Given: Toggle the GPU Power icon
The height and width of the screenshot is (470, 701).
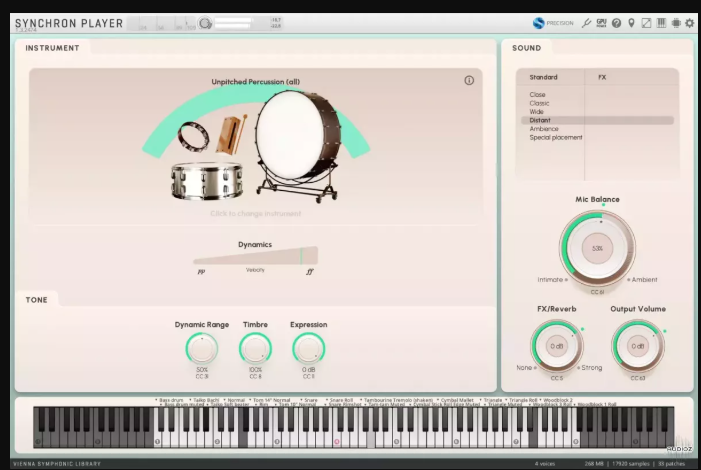Looking at the screenshot, I should click(x=601, y=23).
